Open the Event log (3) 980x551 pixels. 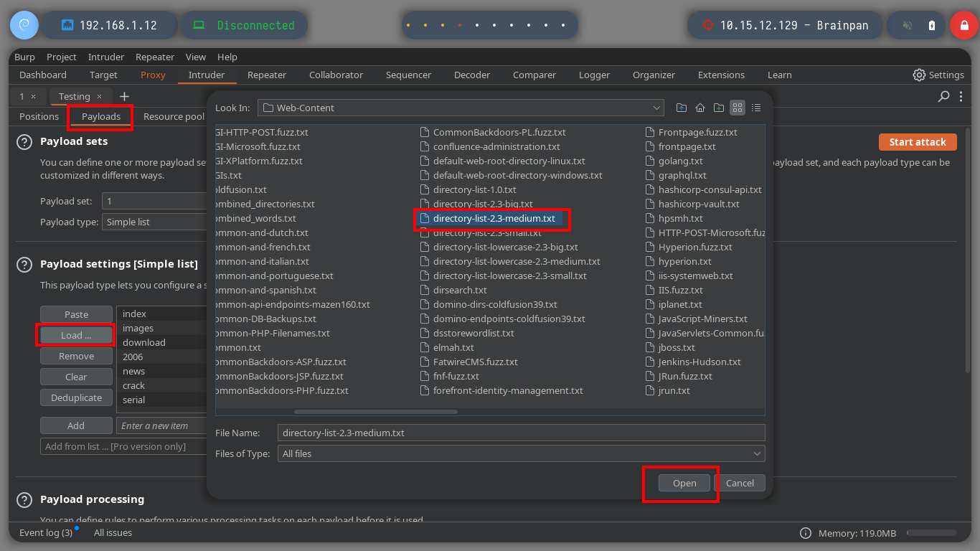(46, 533)
